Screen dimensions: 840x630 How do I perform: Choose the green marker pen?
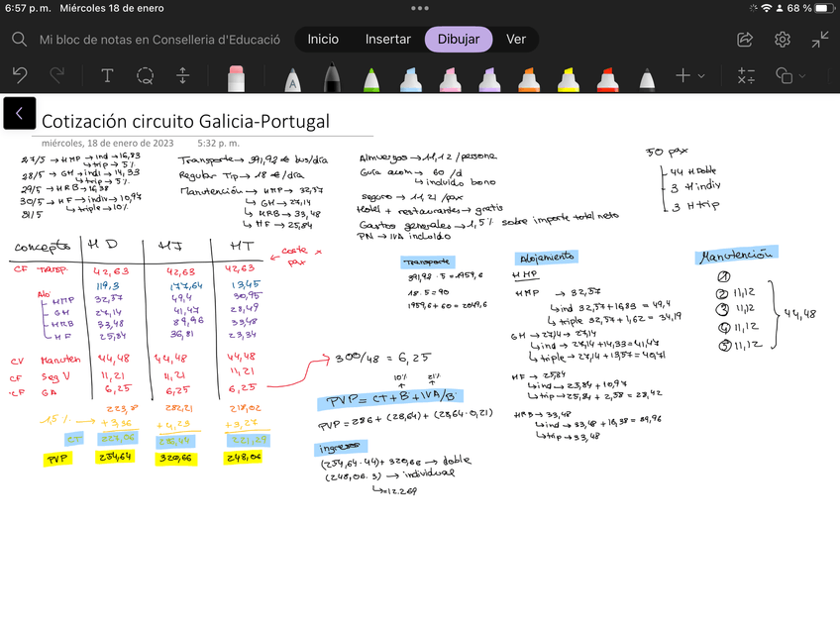(371, 79)
